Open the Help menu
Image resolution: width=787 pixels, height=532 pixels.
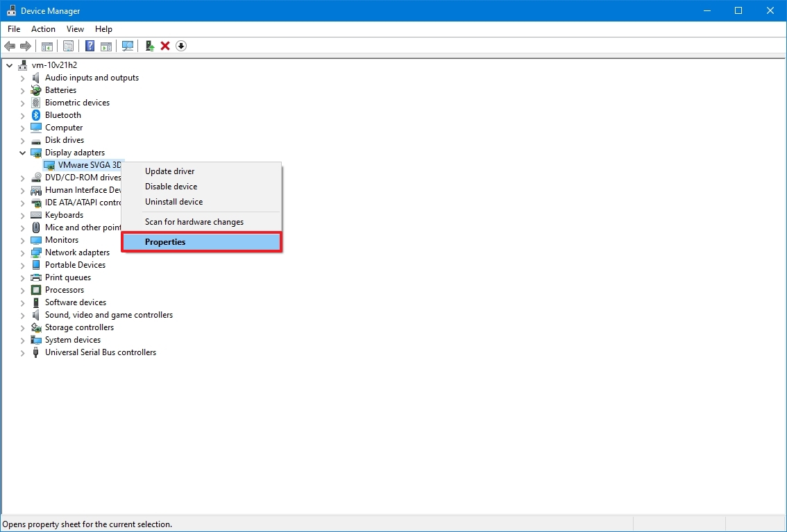103,29
